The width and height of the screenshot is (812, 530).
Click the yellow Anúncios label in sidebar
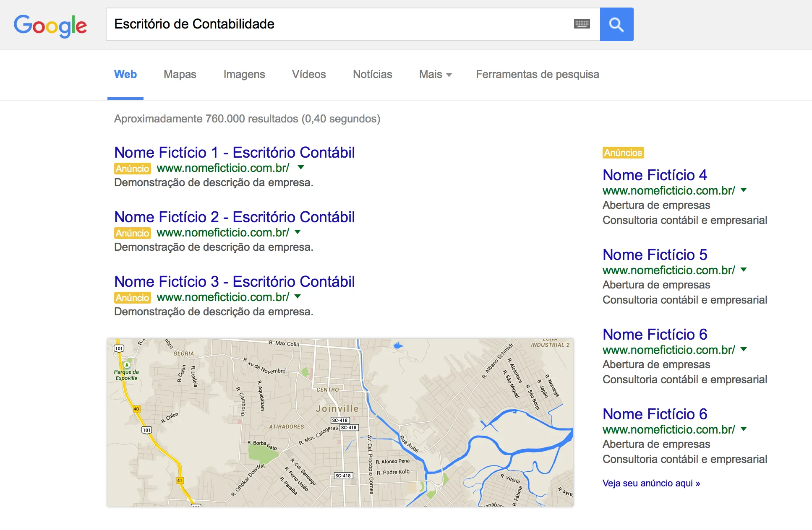tap(623, 153)
